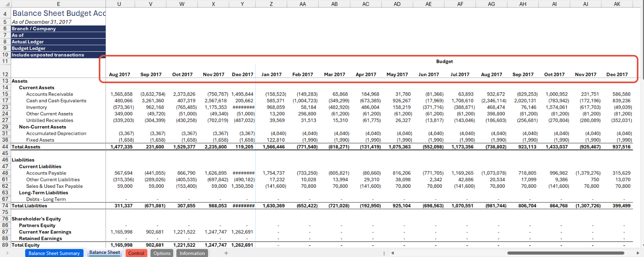Select the 'Accumulated Depreciation' row label
The width and height of the screenshot is (644, 257).
[x=56, y=134]
